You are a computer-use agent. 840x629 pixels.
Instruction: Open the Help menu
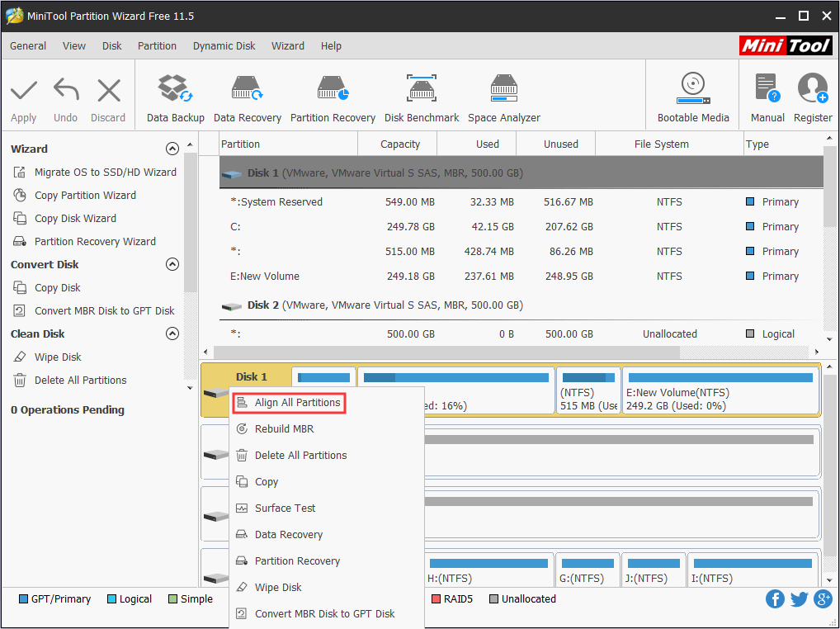[x=331, y=46]
